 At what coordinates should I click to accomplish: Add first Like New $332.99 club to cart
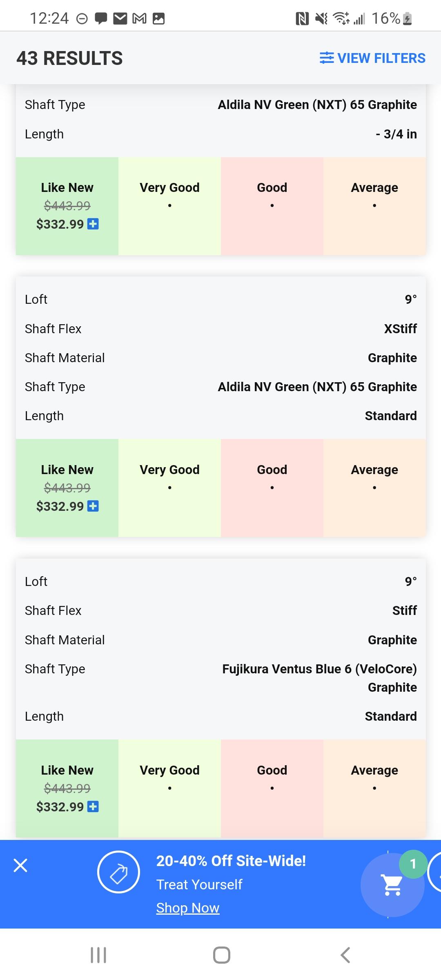(93, 224)
